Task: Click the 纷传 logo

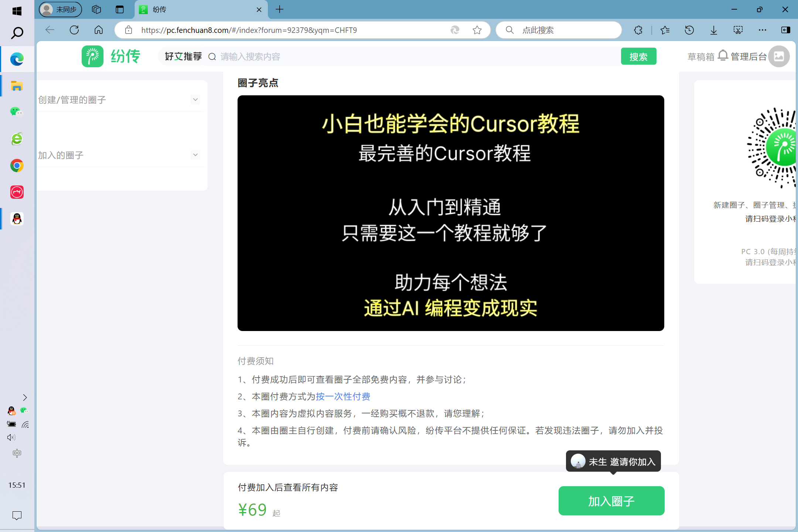Action: point(111,56)
